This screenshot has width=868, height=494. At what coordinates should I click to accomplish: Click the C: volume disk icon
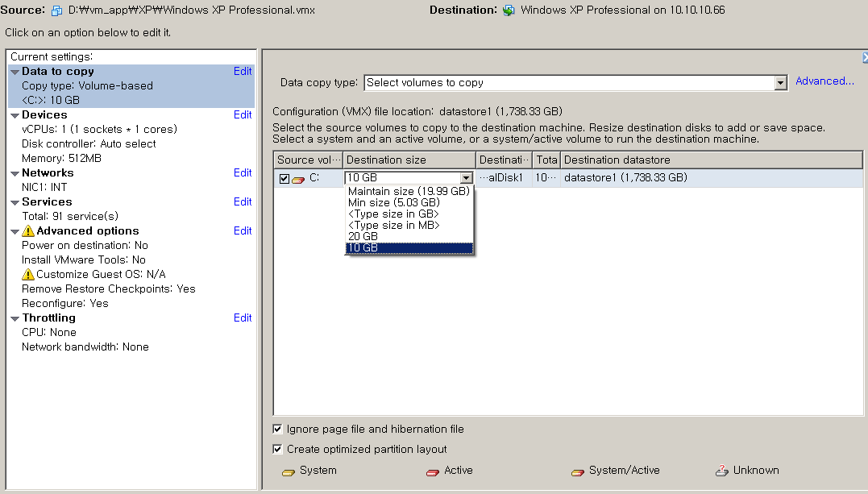[298, 179]
